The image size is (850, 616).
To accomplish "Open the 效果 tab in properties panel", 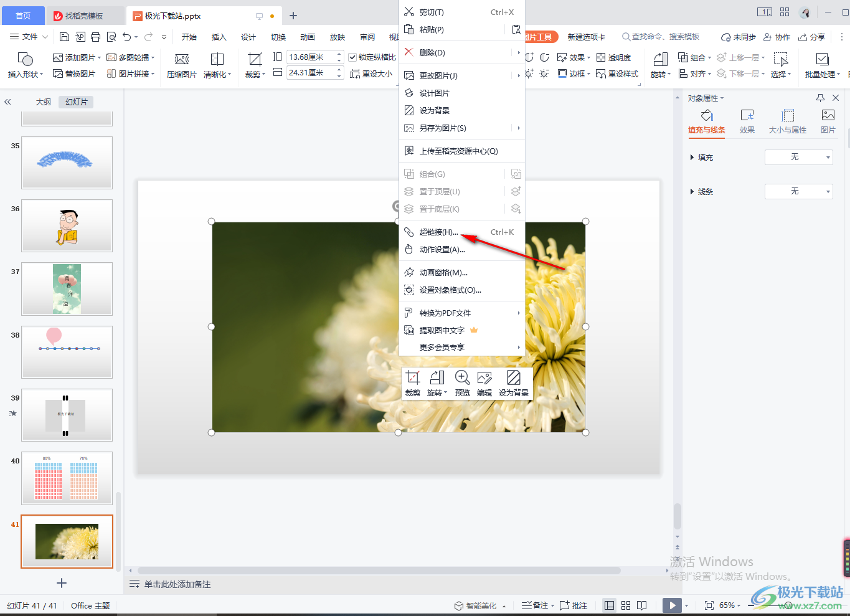I will click(x=747, y=121).
